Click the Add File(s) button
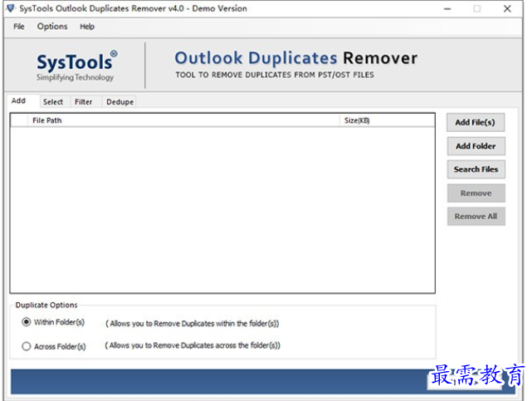 pyautogui.click(x=476, y=122)
